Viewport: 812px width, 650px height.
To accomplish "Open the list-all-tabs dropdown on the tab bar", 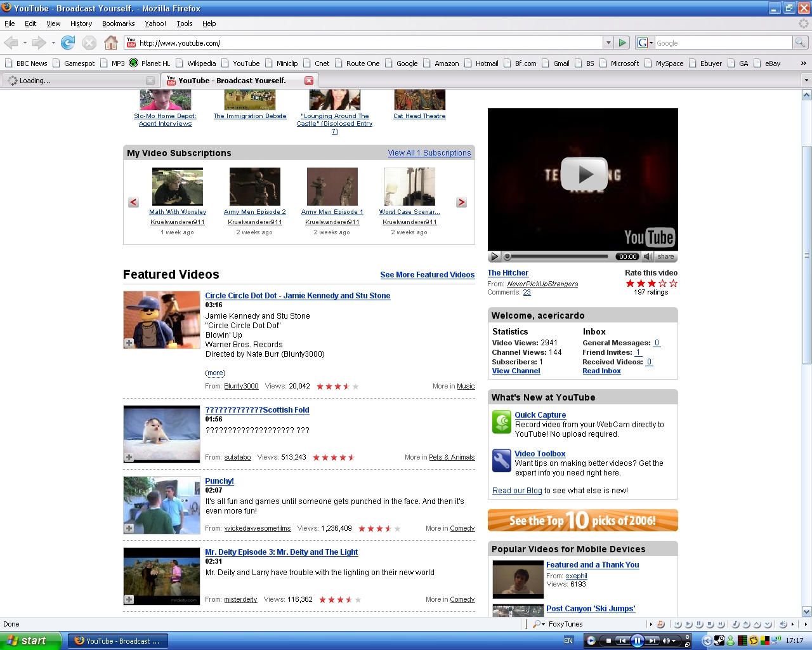I will click(806, 81).
